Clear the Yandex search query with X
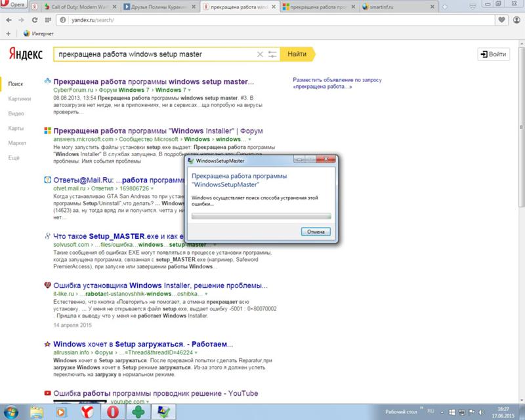525x420 pixels. point(260,54)
